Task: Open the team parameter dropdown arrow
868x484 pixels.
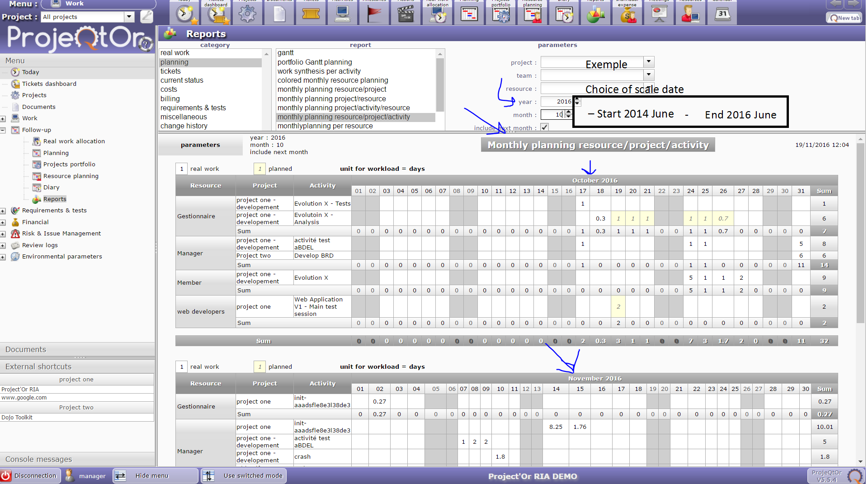Action: [x=649, y=75]
